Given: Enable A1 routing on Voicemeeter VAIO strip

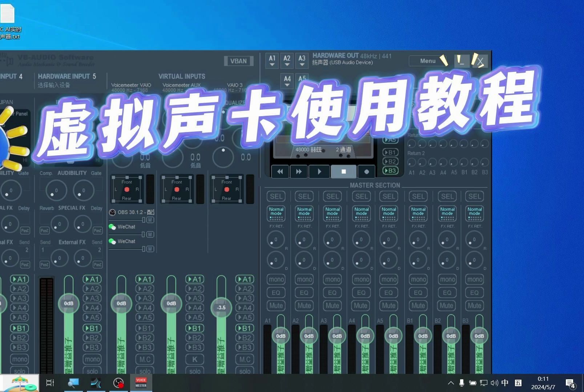Looking at the screenshot, I should click(145, 279).
